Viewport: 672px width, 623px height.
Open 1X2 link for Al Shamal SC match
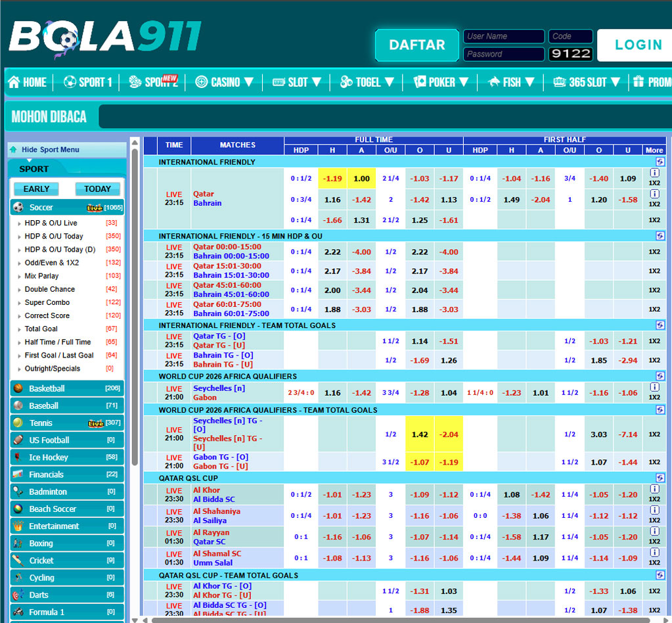[x=654, y=563]
